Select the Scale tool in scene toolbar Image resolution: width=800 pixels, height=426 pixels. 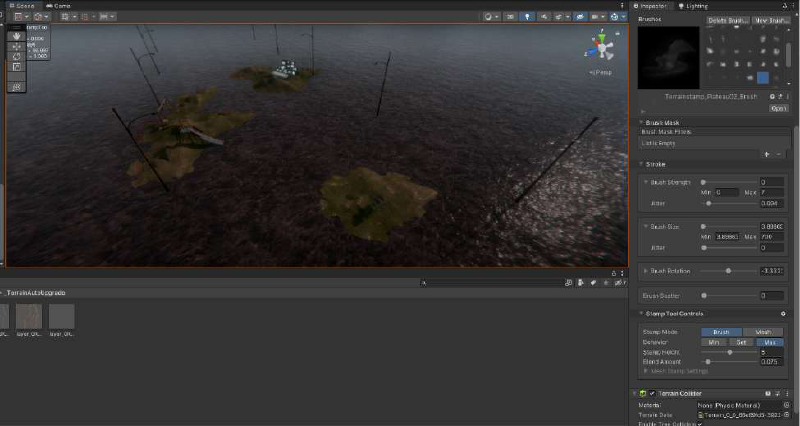click(16, 68)
